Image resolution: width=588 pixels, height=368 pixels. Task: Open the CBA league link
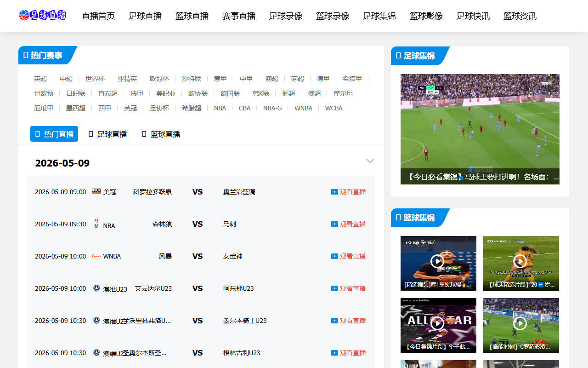245,108
